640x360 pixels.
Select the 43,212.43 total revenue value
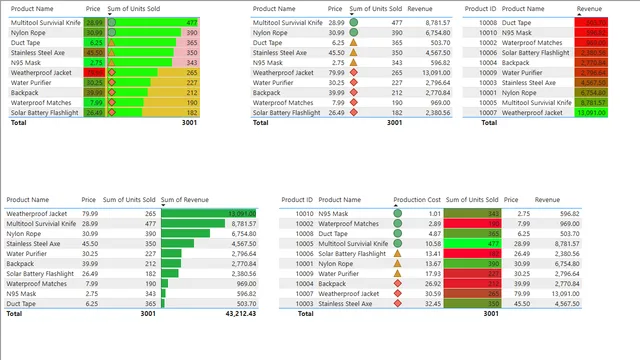[241, 313]
